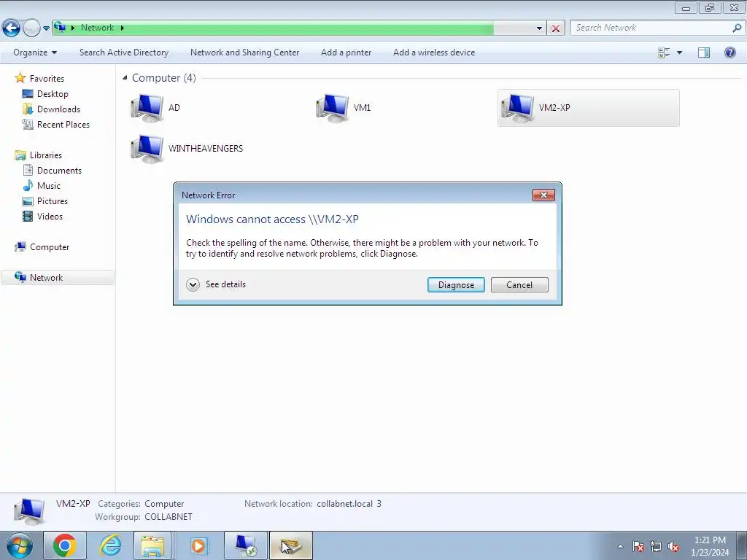The height and width of the screenshot is (560, 747).
Task: Open the view options dropdown arrow
Action: click(x=679, y=52)
